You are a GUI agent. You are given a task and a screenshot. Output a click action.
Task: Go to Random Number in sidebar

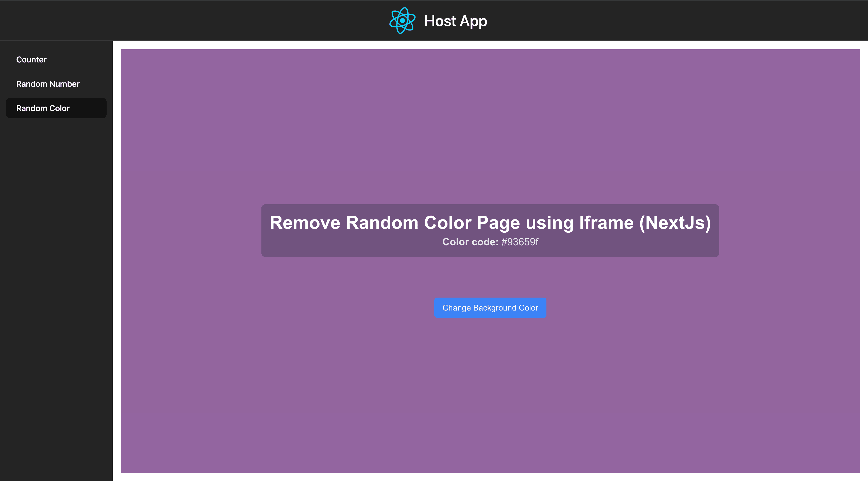(56, 84)
